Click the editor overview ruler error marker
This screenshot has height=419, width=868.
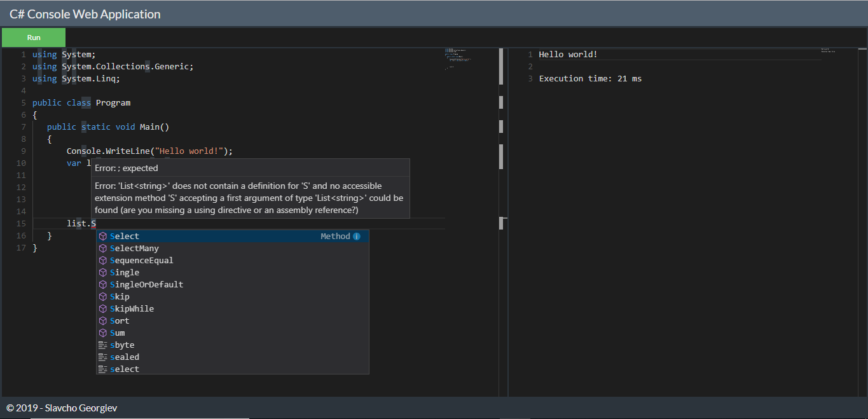coord(501,223)
